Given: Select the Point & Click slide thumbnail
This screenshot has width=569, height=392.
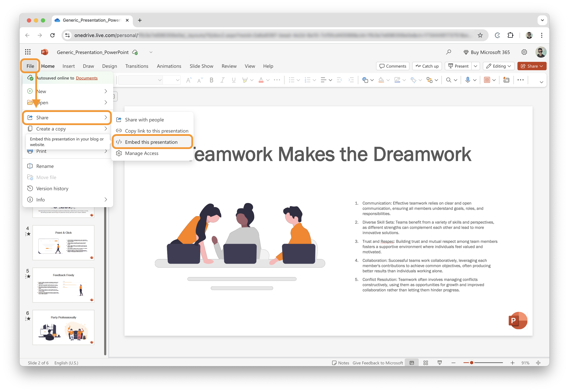Looking at the screenshot, I should [x=63, y=243].
